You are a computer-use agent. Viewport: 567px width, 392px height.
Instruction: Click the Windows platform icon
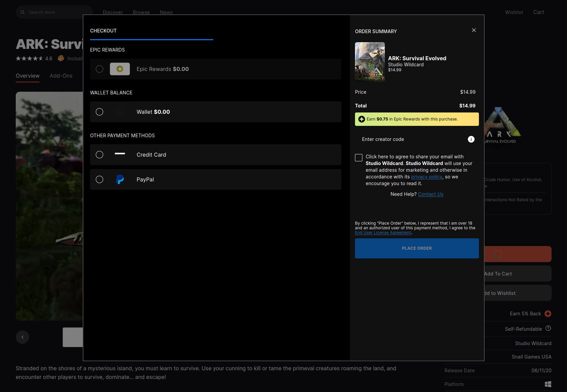pyautogui.click(x=548, y=384)
